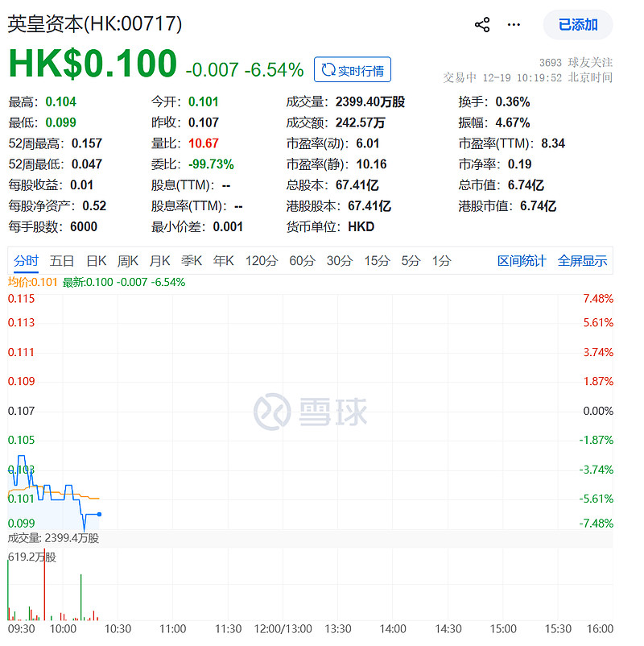
Task: Switch to the 日K tab
Action: pos(97,261)
